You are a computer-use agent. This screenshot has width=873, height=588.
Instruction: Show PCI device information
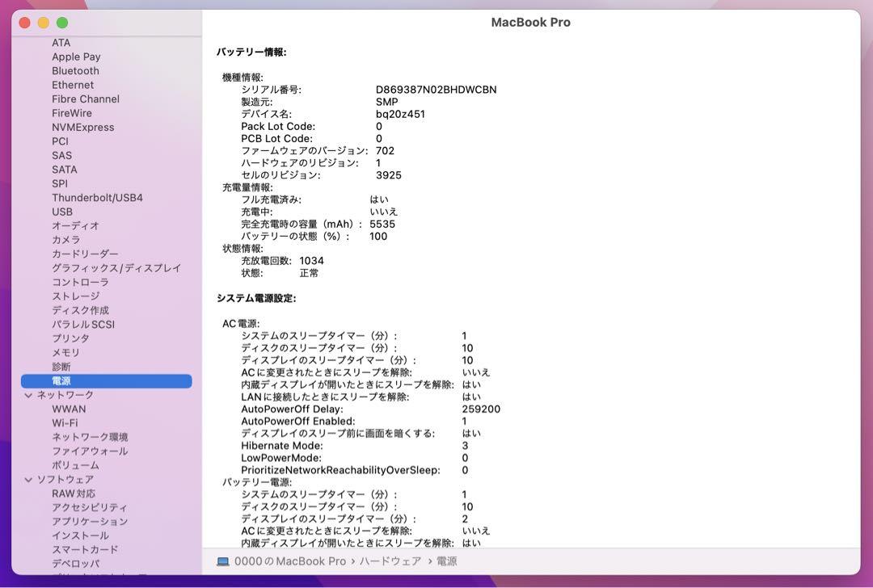click(x=60, y=141)
